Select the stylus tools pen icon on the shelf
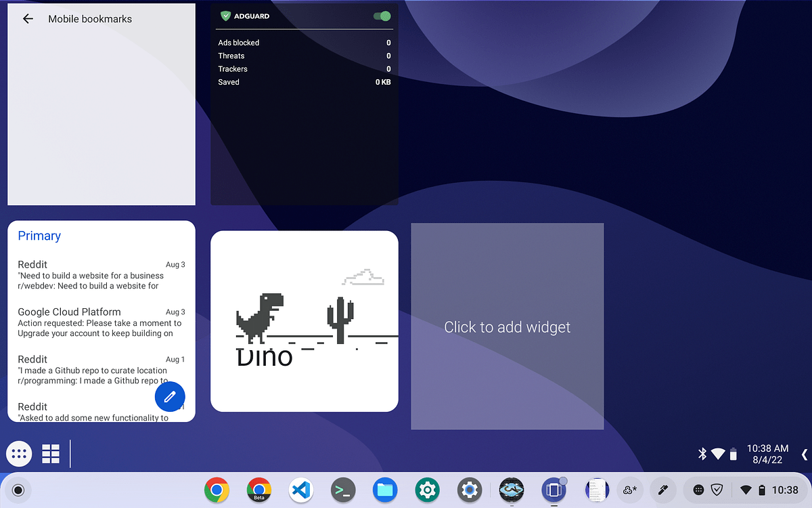812x508 pixels. click(662, 490)
